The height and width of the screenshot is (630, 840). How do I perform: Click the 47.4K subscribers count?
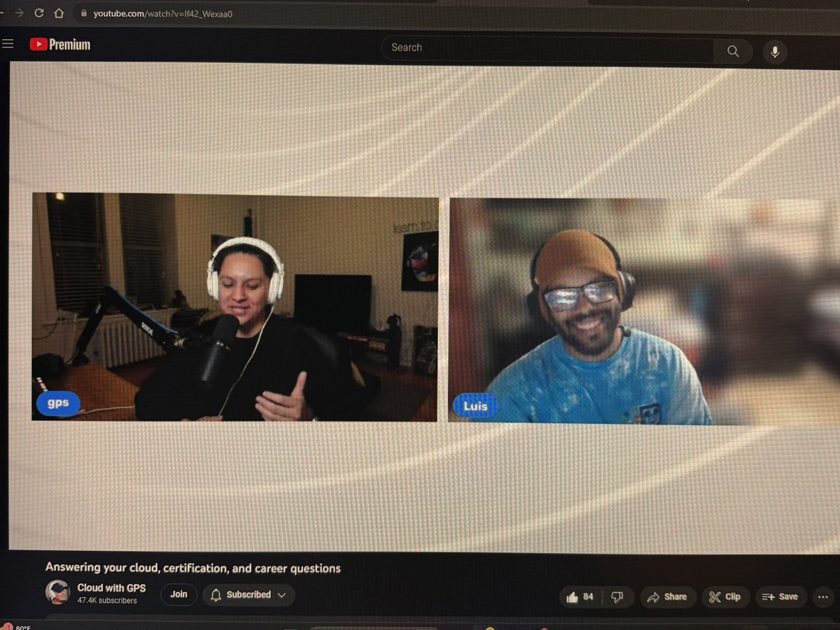pyautogui.click(x=107, y=601)
